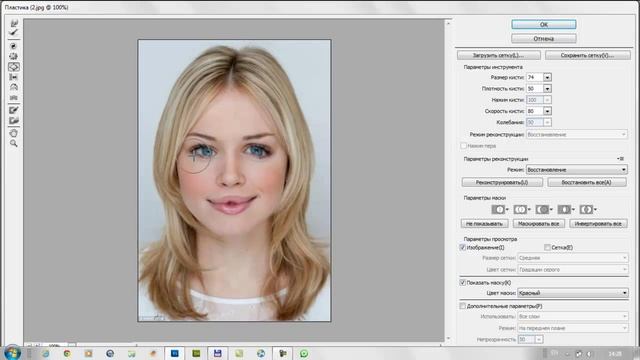640x360 pixels.
Task: Click the portrait image in preview canvas
Action: click(x=234, y=180)
